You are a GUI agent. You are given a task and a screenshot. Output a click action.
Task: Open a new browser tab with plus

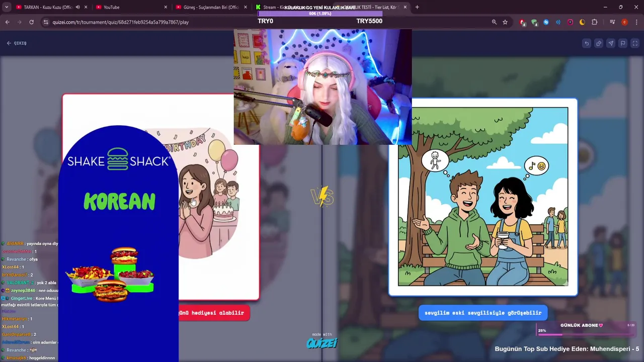click(417, 7)
